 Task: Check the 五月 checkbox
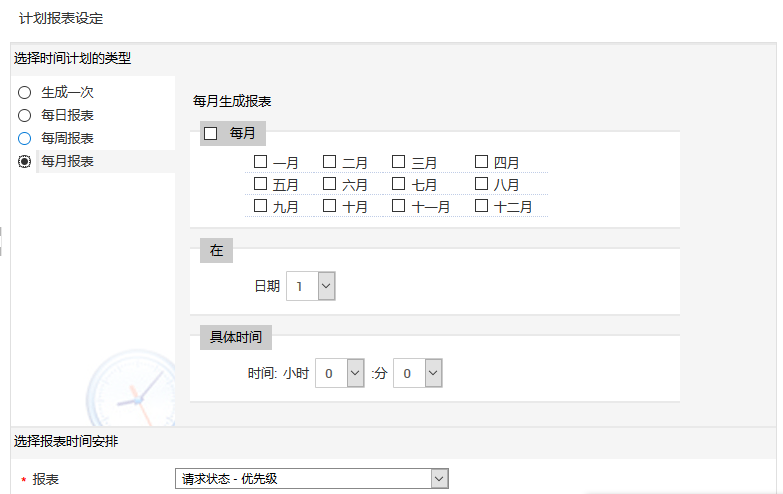[x=260, y=184]
